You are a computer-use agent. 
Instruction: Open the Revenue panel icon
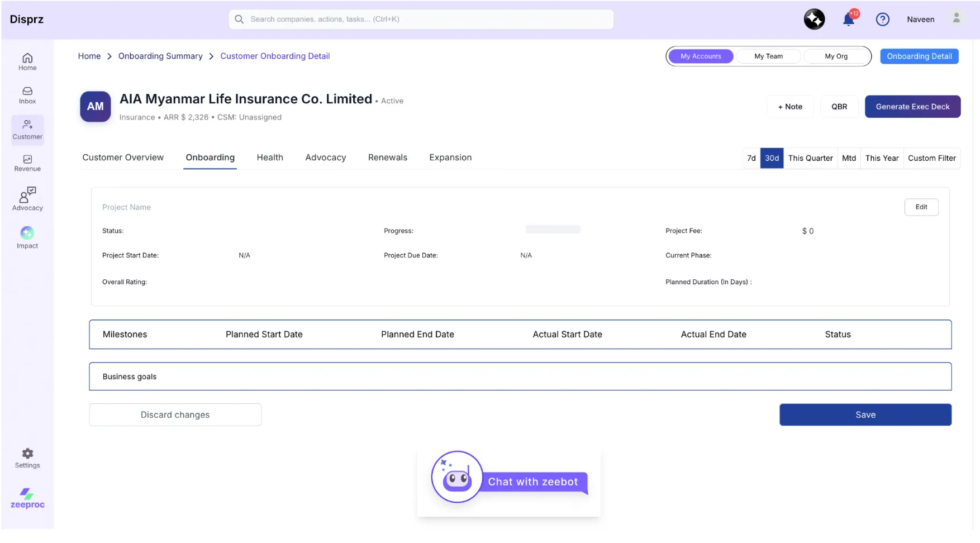[x=27, y=163]
